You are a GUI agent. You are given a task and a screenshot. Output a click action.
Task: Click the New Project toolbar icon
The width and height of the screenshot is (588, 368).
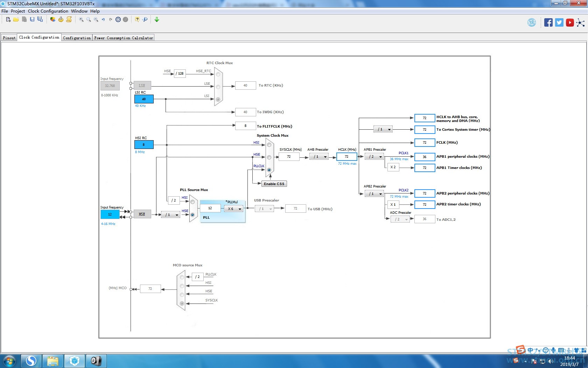tap(8, 20)
